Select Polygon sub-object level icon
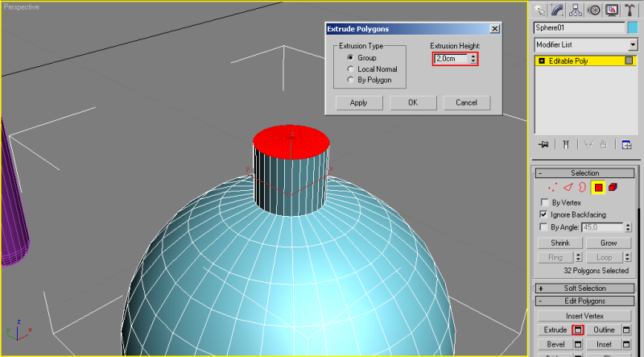Screen dimensions: 644x357 point(598,188)
